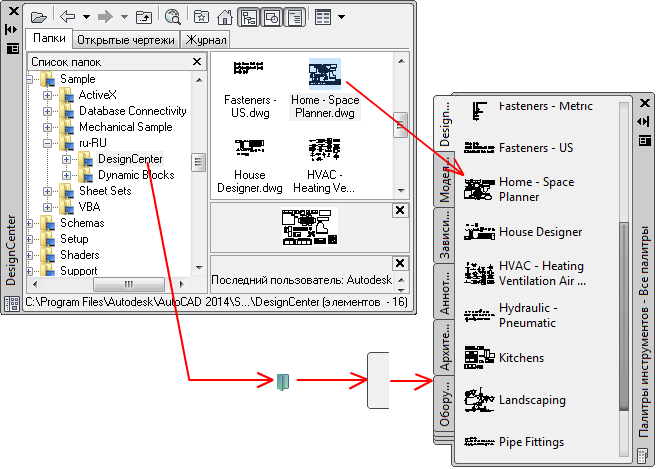This screenshot has width=657, height=469.
Task: Open the Design... palette tab
Action: [444, 124]
